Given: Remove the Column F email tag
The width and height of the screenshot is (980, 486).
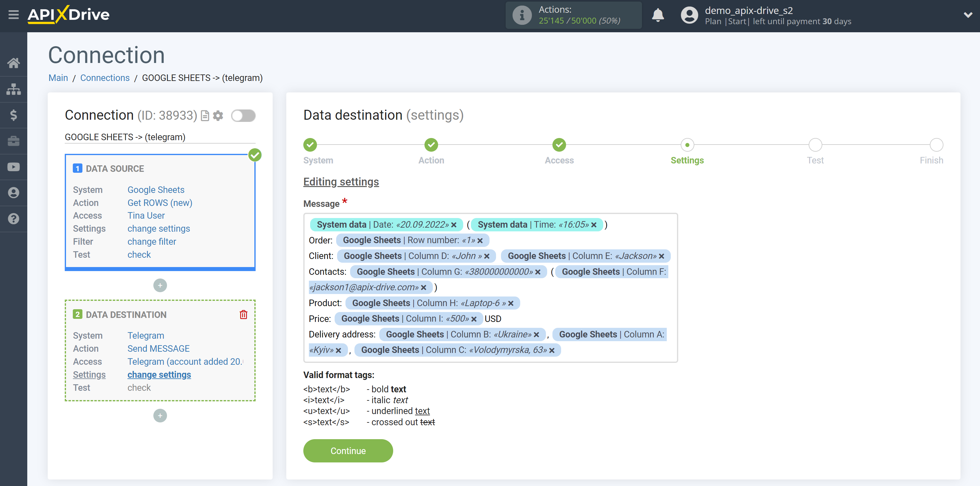Looking at the screenshot, I should pyautogui.click(x=424, y=288).
